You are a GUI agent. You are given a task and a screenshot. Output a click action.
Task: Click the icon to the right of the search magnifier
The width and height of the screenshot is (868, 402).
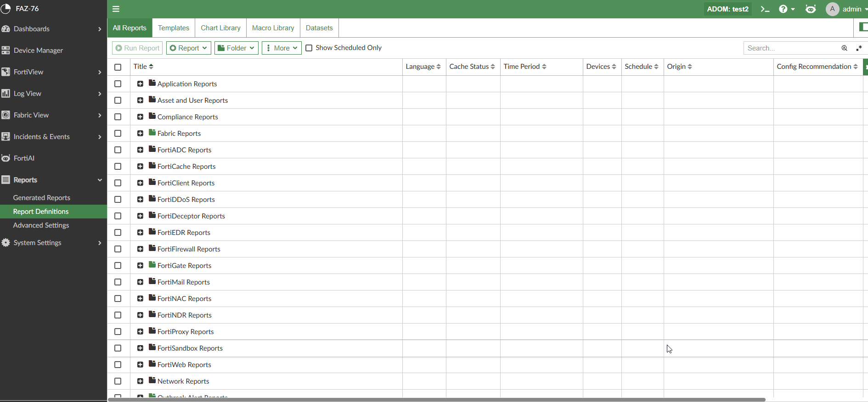[x=858, y=48]
